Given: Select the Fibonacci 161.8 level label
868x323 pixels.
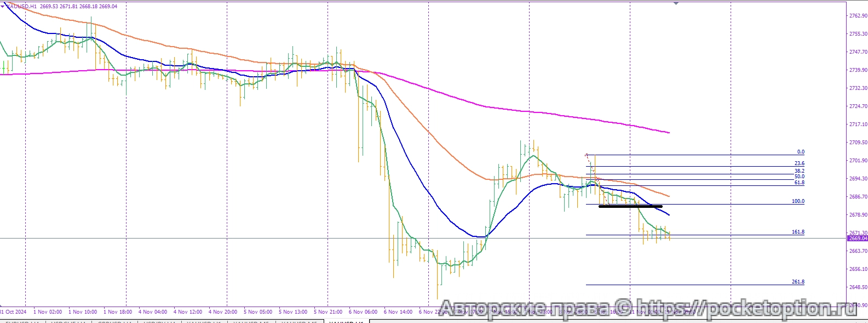Looking at the screenshot, I should coord(798,232).
